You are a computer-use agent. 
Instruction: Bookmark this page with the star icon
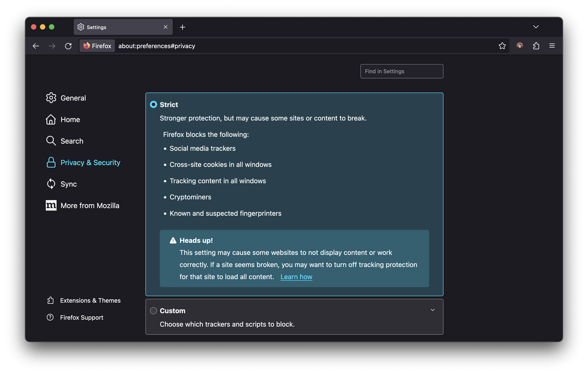click(x=502, y=46)
